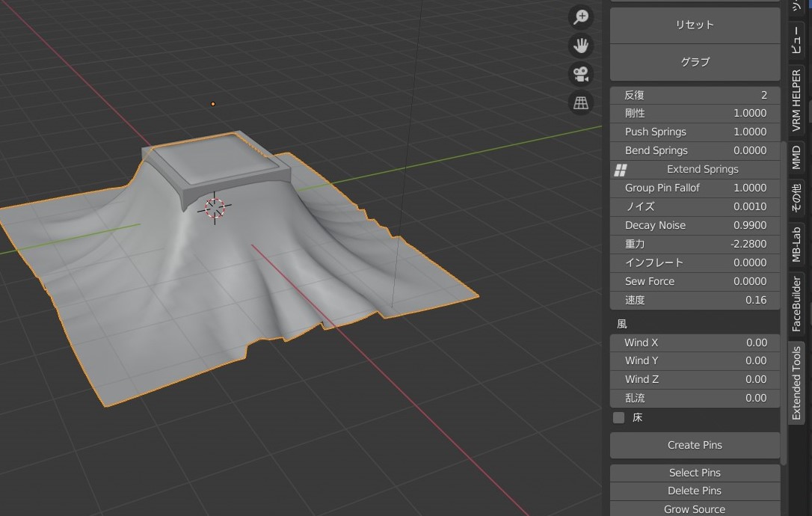The height and width of the screenshot is (516, 812).
Task: Click the pan view hand icon
Action: point(581,46)
